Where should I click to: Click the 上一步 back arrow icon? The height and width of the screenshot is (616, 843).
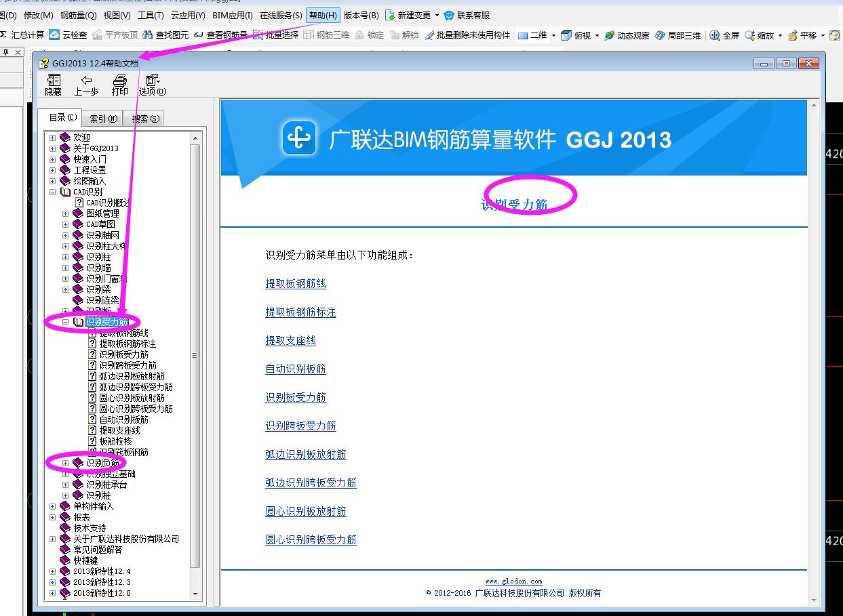(x=86, y=80)
